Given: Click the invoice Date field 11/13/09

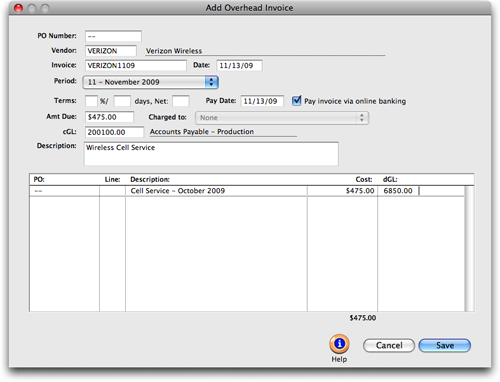Looking at the screenshot, I should pos(239,65).
